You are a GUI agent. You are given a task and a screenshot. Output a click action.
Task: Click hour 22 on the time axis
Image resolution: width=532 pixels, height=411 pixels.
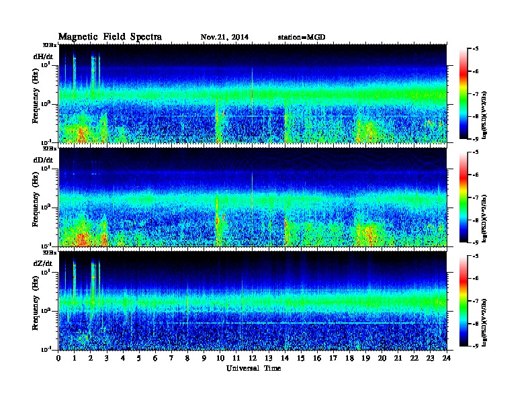(x=414, y=359)
